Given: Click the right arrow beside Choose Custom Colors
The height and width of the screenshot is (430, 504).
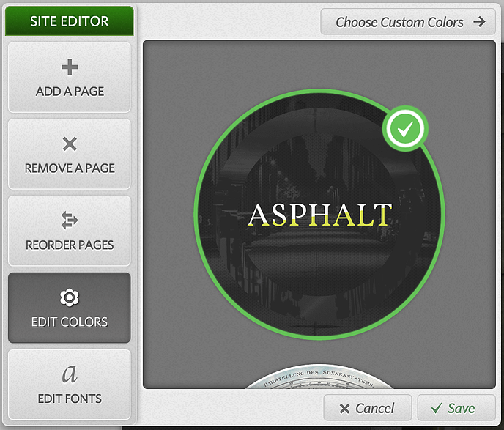Looking at the screenshot, I should point(479,22).
